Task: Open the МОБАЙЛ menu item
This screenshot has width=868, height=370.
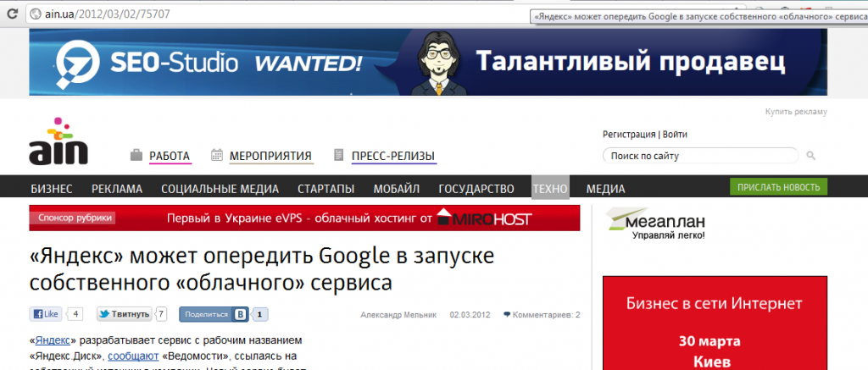Action: click(x=397, y=189)
